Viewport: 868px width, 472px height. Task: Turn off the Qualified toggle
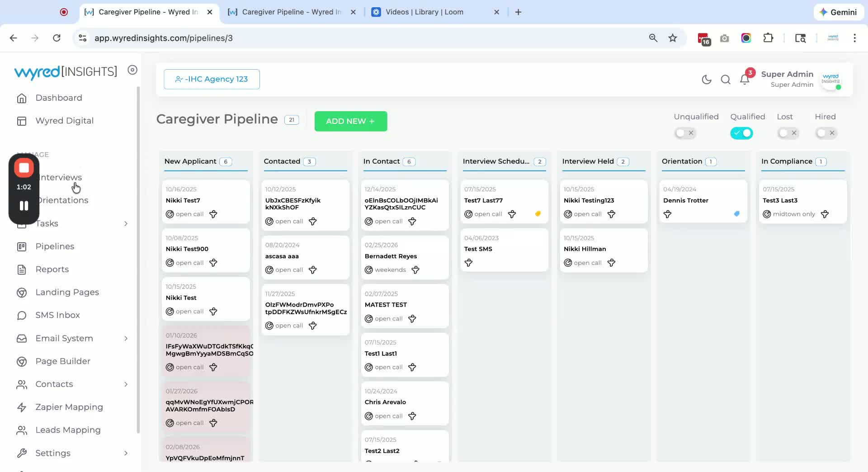pyautogui.click(x=741, y=133)
